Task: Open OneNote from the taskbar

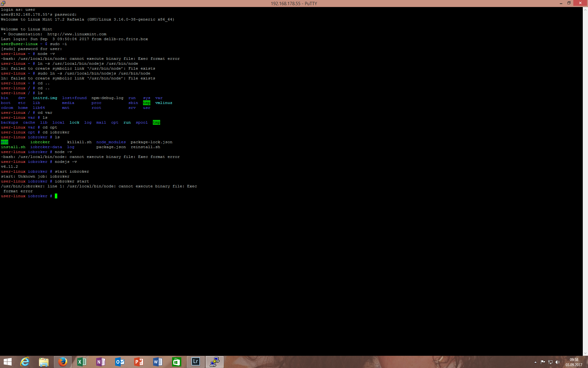Action: coord(101,362)
